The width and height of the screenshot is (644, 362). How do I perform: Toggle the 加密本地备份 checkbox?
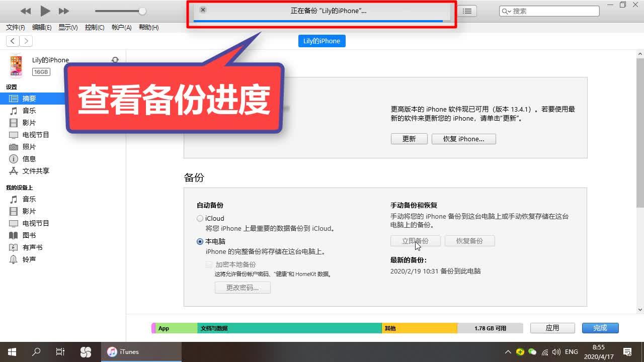(x=209, y=264)
